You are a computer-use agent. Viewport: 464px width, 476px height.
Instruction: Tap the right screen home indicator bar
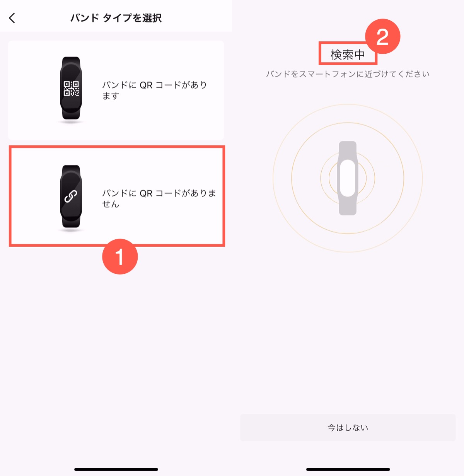point(348,469)
